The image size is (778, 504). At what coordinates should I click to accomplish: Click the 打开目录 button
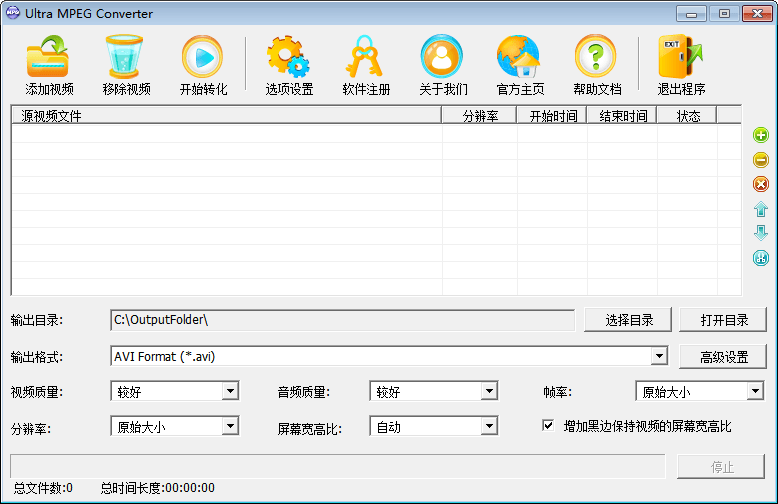pyautogui.click(x=723, y=320)
